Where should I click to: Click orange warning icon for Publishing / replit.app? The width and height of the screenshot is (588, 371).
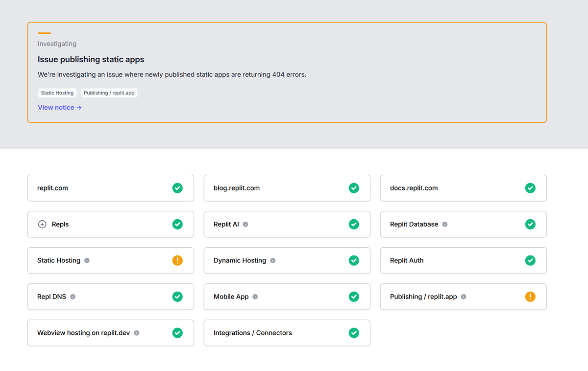coord(530,297)
